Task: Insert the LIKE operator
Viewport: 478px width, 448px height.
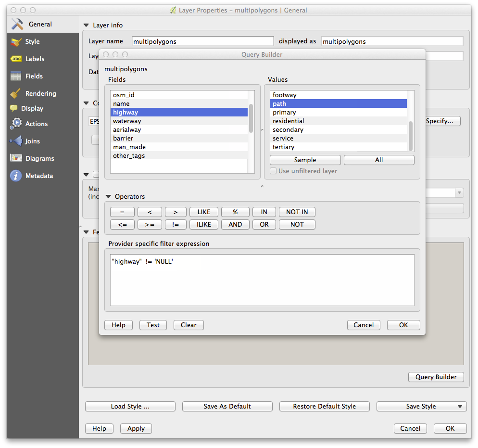Action: pos(203,212)
